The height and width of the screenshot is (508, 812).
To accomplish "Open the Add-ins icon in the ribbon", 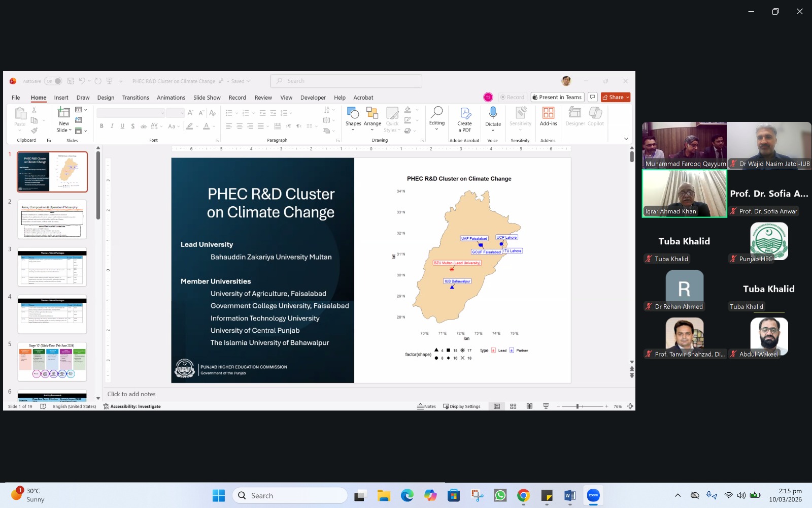I will click(x=548, y=116).
